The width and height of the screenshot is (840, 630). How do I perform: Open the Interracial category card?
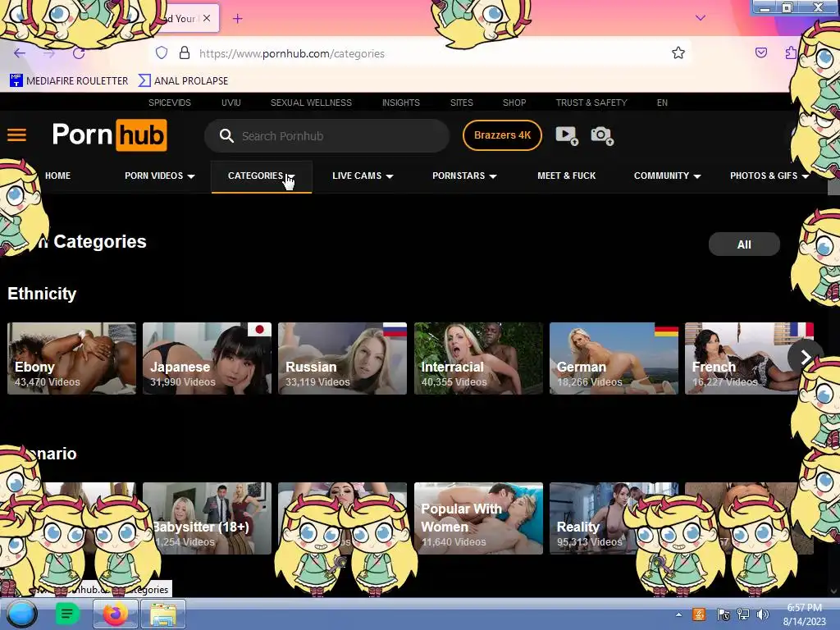pyautogui.click(x=478, y=358)
